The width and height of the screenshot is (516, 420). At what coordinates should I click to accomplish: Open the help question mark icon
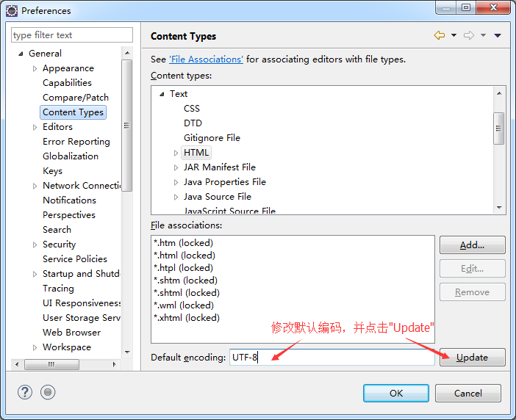[25, 392]
